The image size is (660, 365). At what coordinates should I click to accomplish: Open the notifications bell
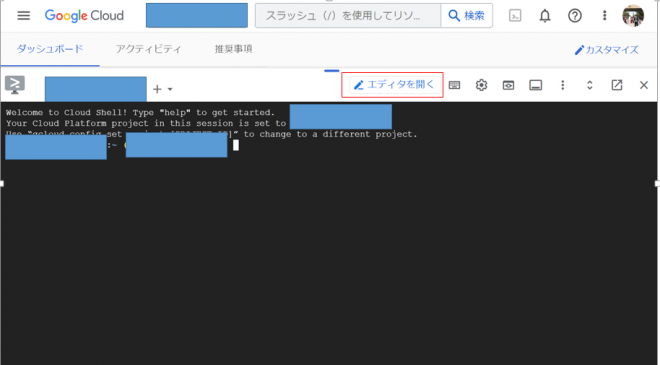[x=545, y=16]
